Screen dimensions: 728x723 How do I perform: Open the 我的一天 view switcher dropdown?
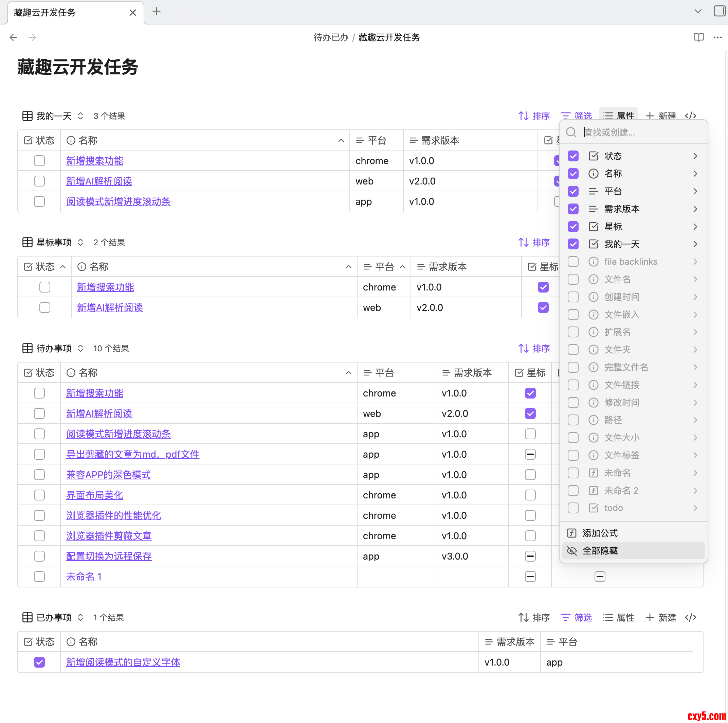coord(80,116)
